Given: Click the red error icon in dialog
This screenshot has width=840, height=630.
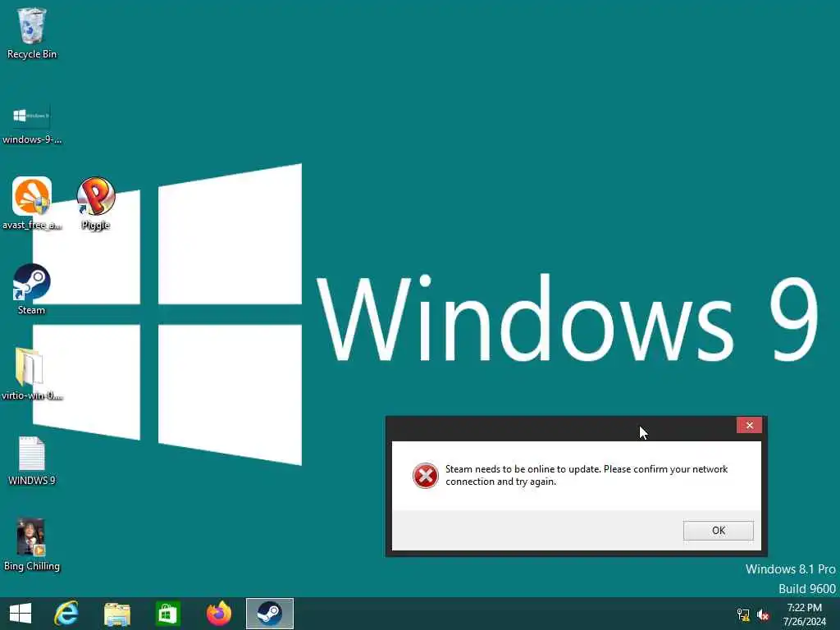Looking at the screenshot, I should pyautogui.click(x=426, y=476).
